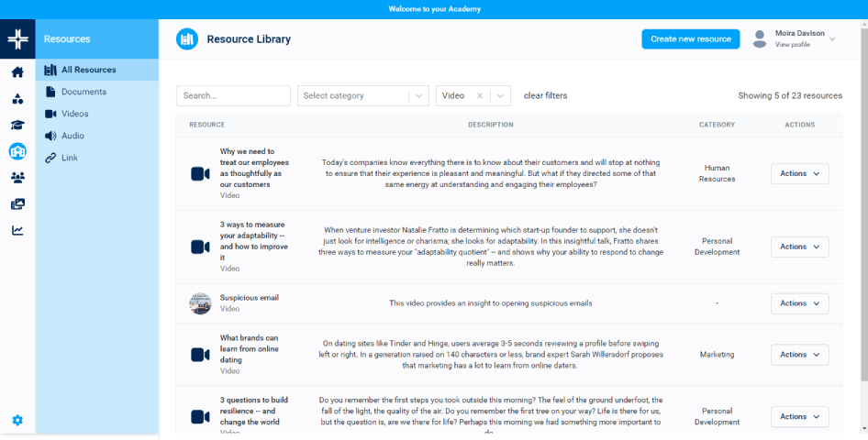Expand the Video type filter dropdown arrow
The image size is (868, 440).
(500, 95)
